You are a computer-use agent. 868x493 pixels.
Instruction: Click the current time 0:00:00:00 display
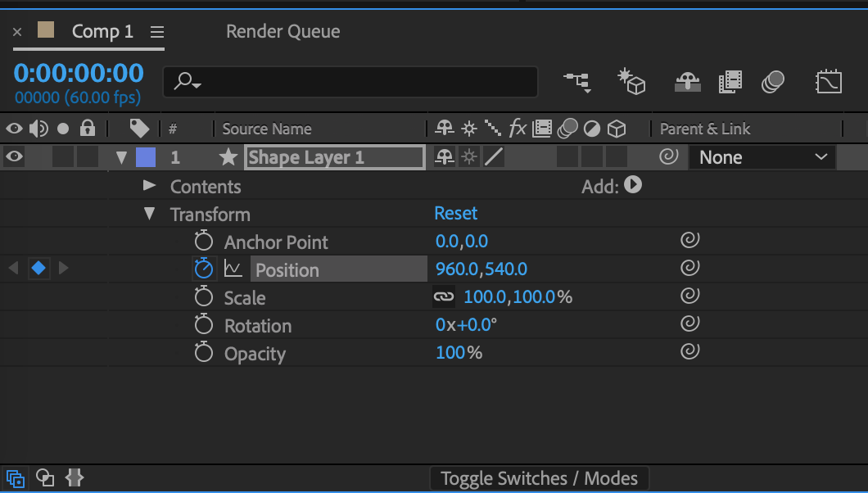[79, 73]
